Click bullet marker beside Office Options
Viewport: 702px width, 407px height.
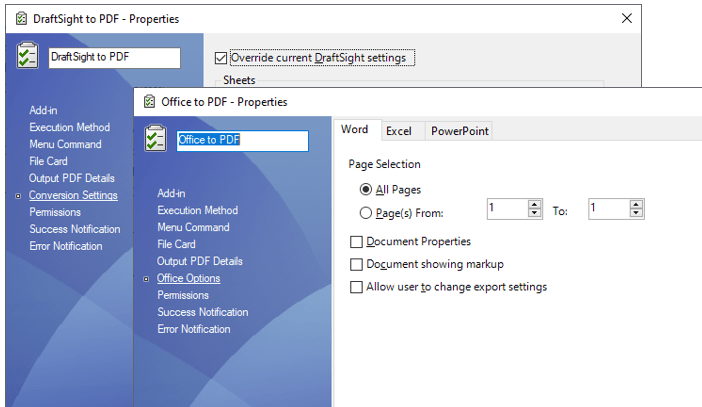point(146,279)
